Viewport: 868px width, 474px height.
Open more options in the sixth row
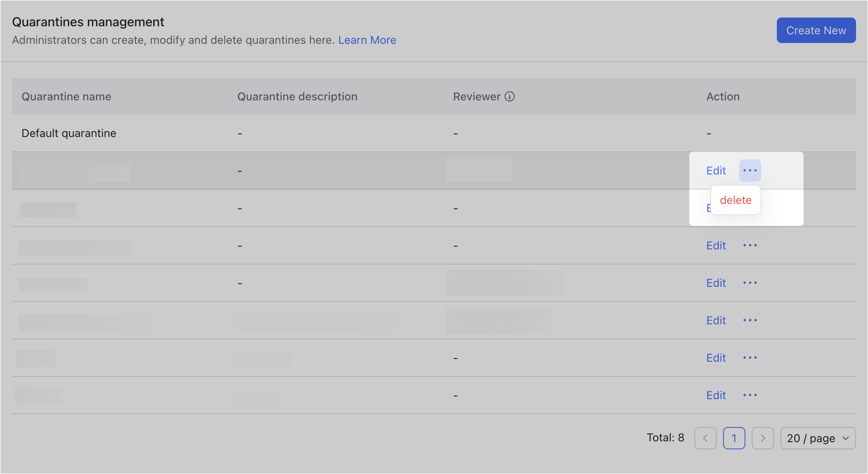(750, 320)
